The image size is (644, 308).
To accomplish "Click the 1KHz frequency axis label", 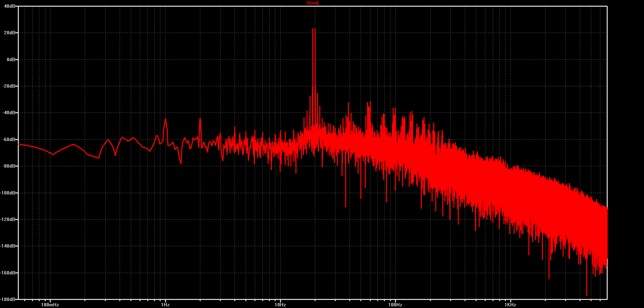I will click(510, 305).
